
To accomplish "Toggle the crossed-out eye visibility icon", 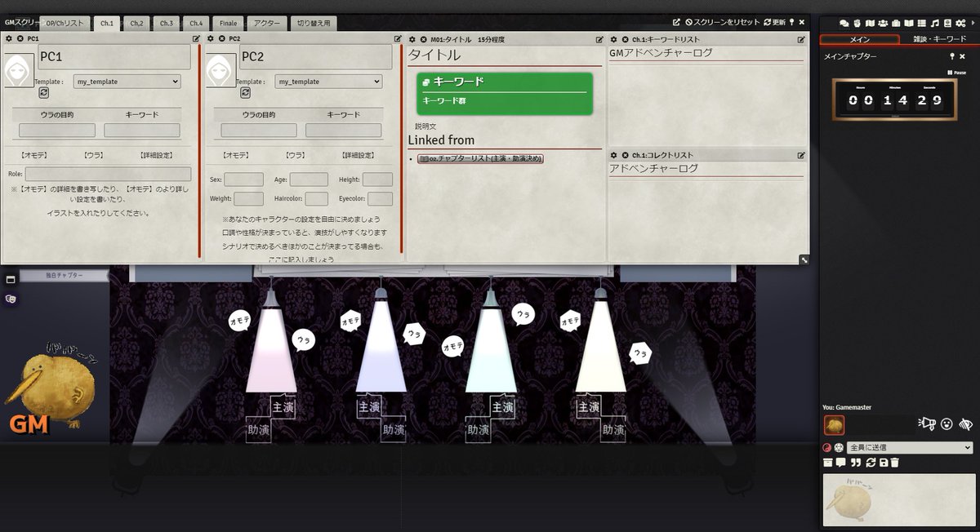I will [x=965, y=423].
